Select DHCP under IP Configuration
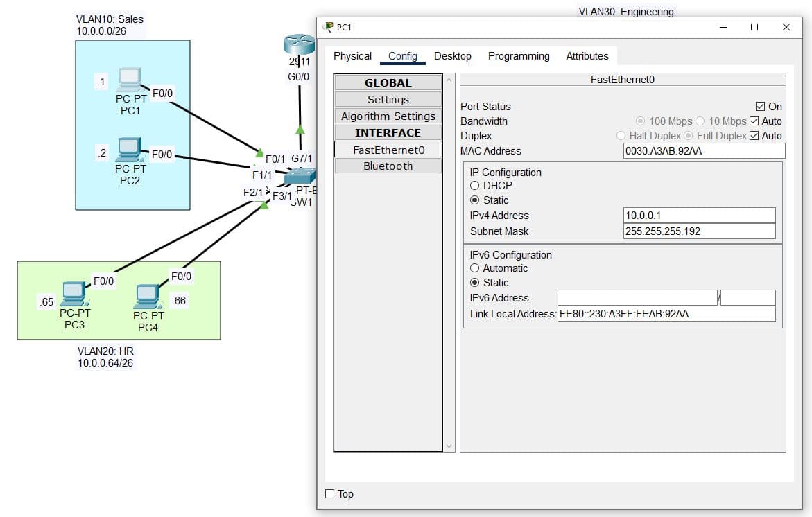812x517 pixels. tap(475, 186)
